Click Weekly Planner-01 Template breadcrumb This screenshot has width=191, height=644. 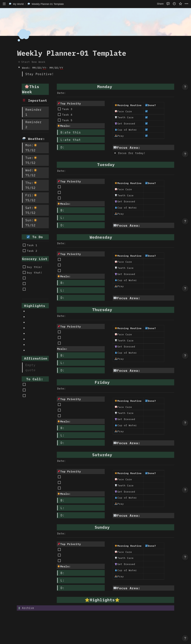point(47,4)
